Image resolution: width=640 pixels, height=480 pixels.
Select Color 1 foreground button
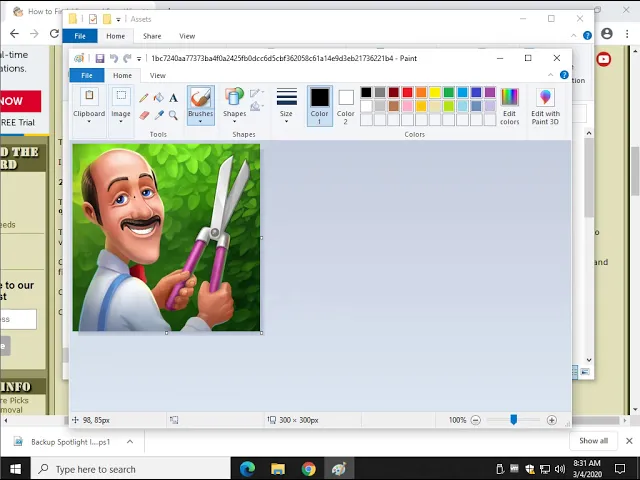coord(320,106)
